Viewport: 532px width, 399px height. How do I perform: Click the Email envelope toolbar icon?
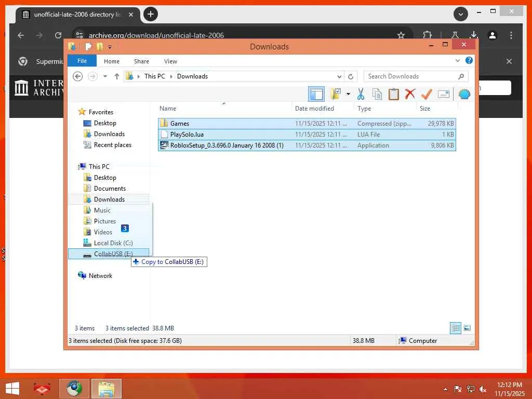[444, 94]
